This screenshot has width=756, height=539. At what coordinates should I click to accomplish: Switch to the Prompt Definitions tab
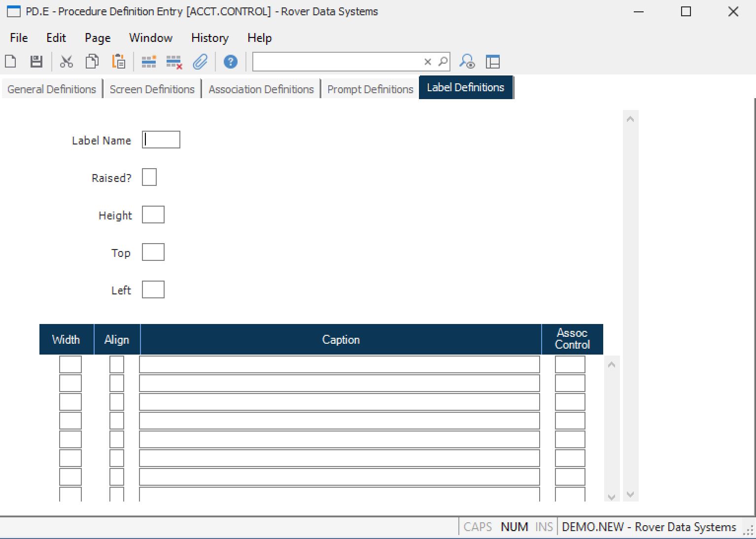[x=370, y=89]
